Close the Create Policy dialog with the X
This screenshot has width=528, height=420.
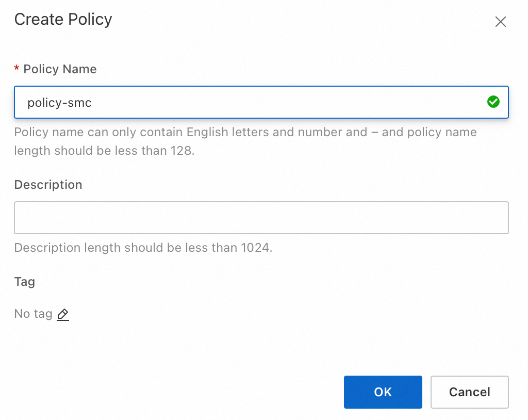(500, 22)
